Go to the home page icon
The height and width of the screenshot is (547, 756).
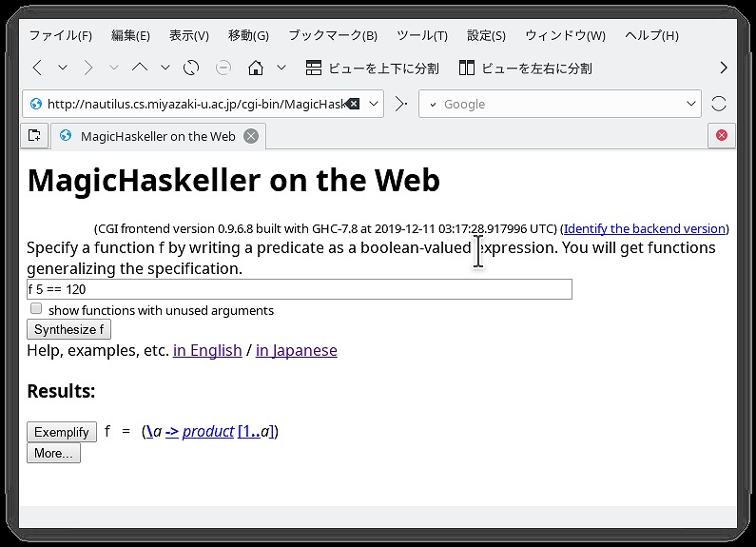(x=255, y=68)
